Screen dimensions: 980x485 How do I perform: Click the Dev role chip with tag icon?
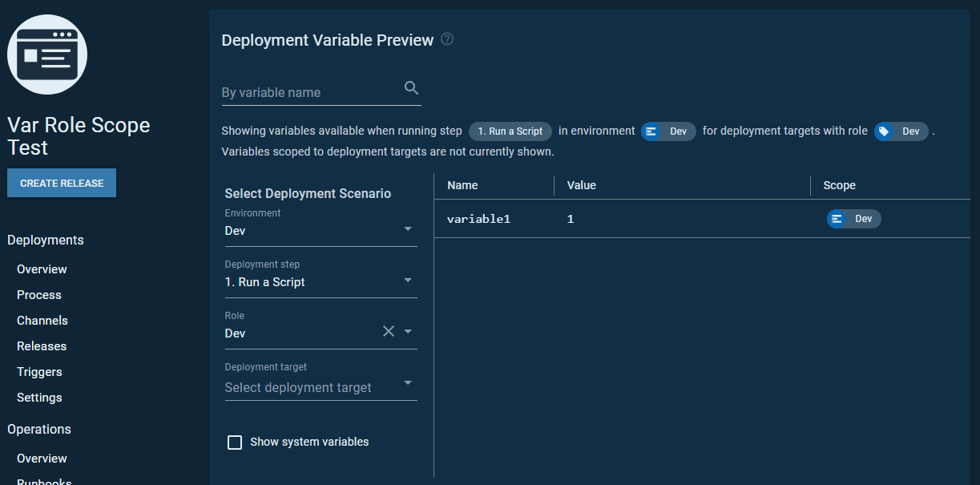coord(901,131)
